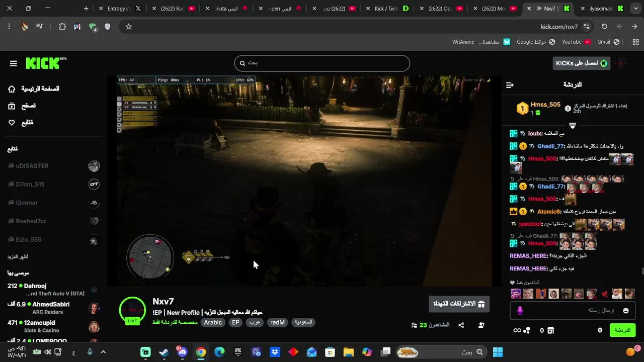Collapse the chat panel arrow icon
Screen dimensions: 644x362
point(510,85)
